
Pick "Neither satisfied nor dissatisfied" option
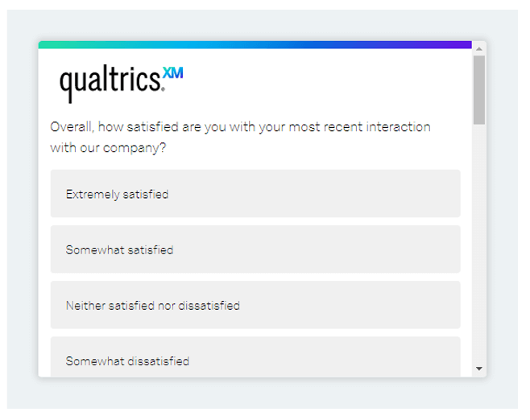click(255, 305)
